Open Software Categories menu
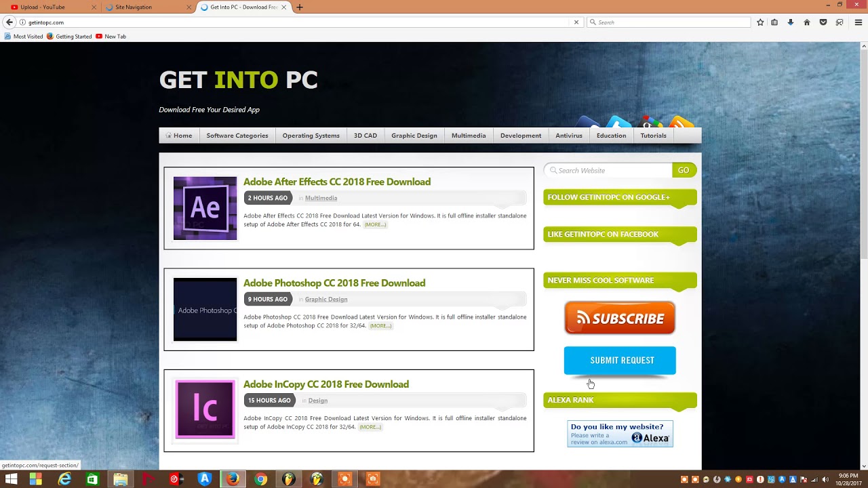This screenshot has height=488, width=868. pyautogui.click(x=237, y=136)
